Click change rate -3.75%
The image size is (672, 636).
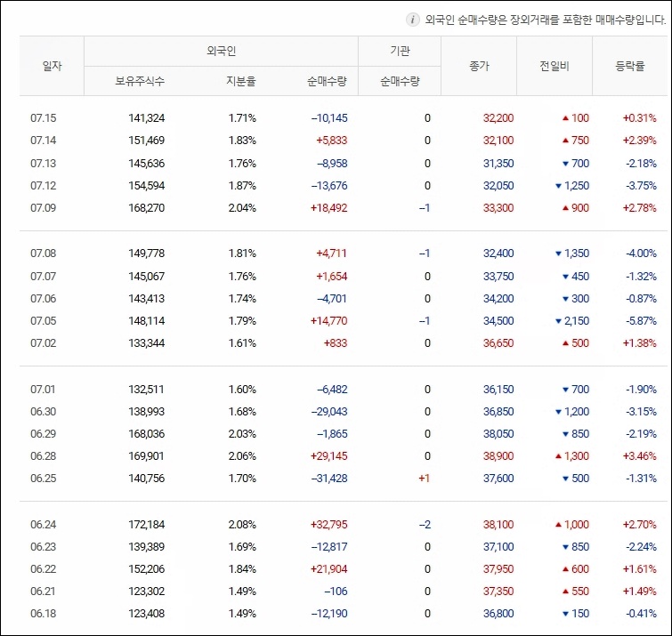pyautogui.click(x=641, y=186)
